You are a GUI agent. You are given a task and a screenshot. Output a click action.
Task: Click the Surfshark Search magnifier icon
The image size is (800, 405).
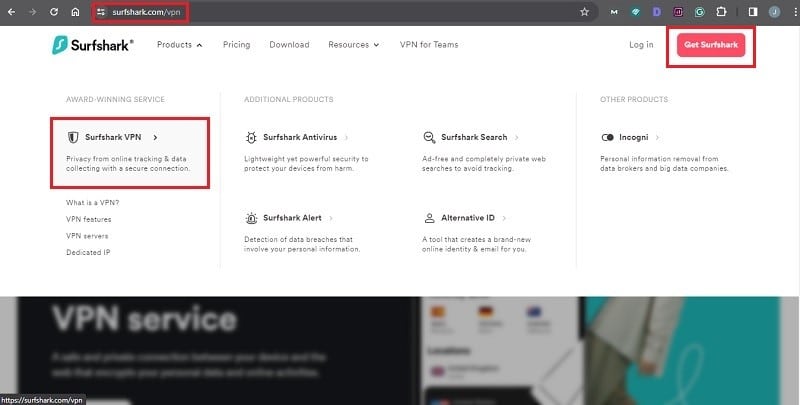click(x=429, y=137)
